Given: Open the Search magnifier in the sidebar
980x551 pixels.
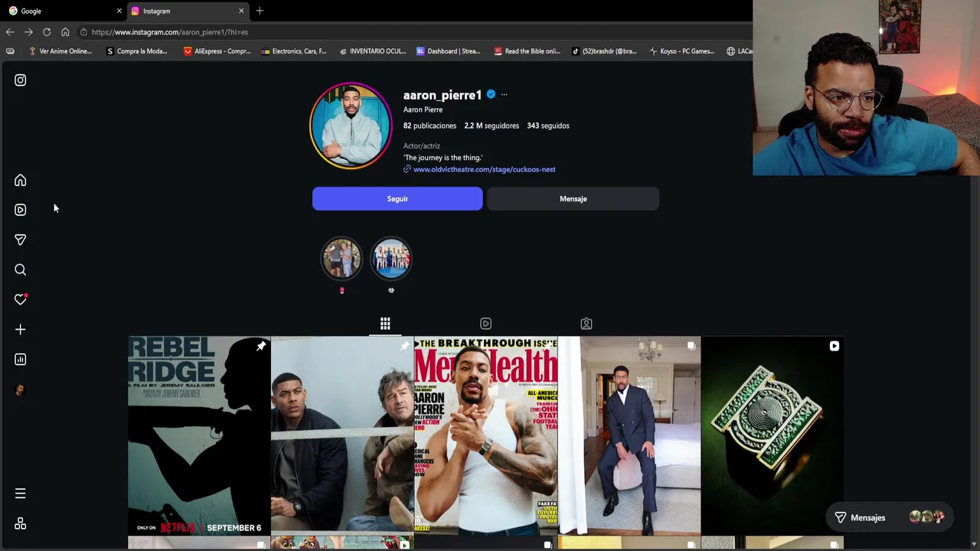Looking at the screenshot, I should coord(20,269).
